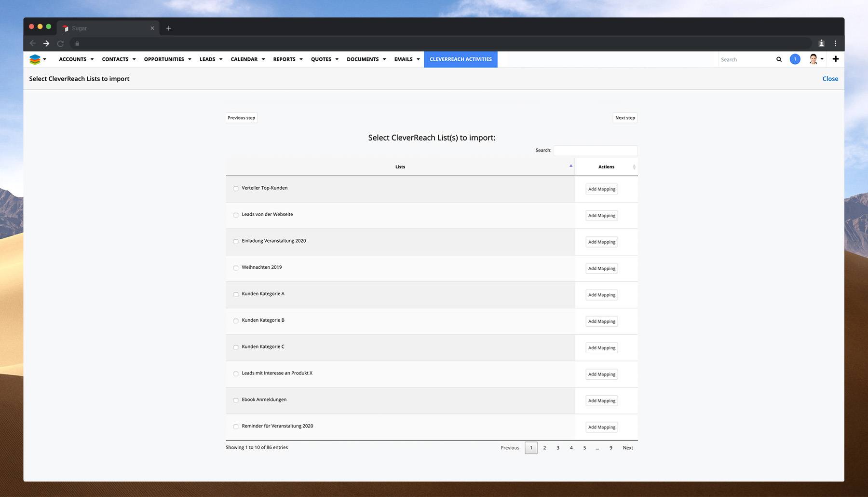The height and width of the screenshot is (497, 868).
Task: Click the Sugar cube logo icon
Action: [x=35, y=59]
